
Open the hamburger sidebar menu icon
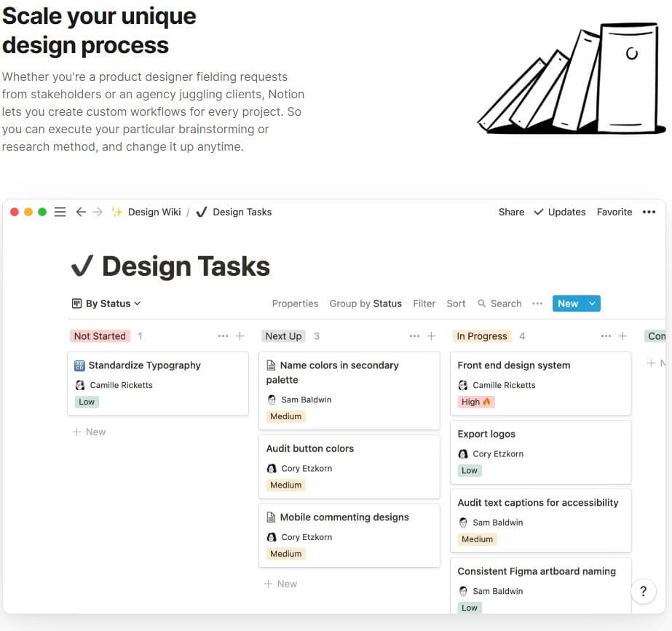(x=60, y=212)
